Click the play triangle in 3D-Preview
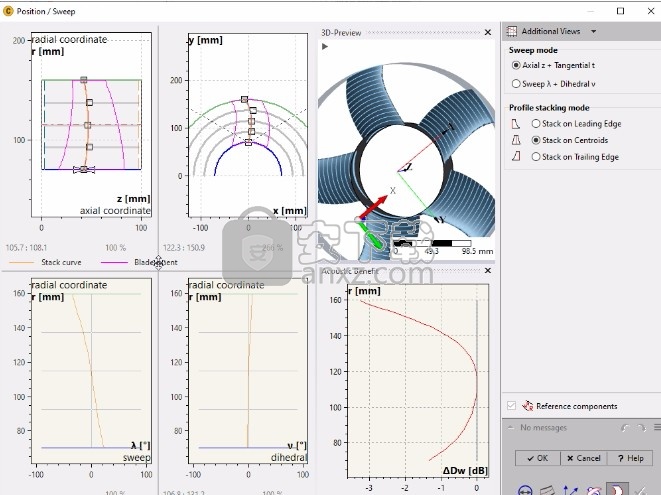Image resolution: width=661 pixels, height=495 pixels. coord(325,46)
